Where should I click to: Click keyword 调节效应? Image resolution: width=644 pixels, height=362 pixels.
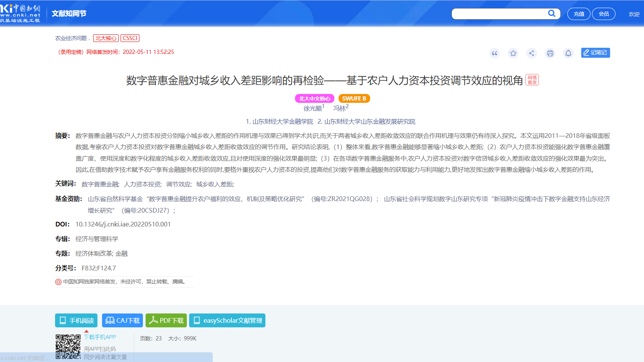click(x=179, y=184)
